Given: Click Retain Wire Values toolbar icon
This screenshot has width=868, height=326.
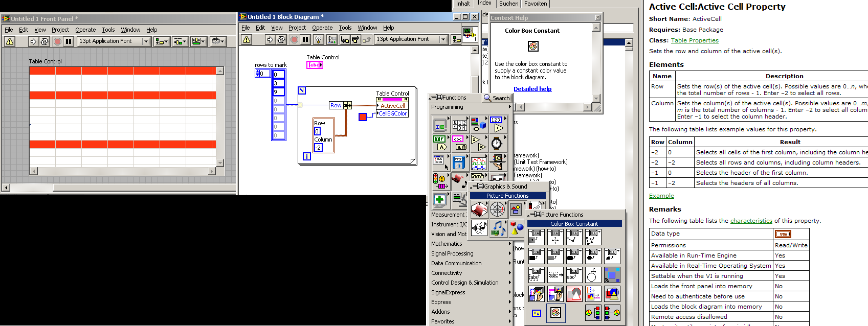Looking at the screenshot, I should 331,39.
